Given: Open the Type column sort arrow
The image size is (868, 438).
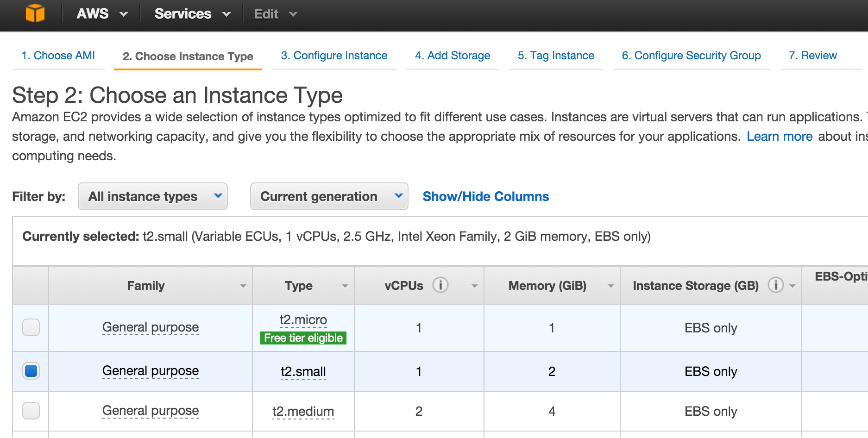Looking at the screenshot, I should [x=345, y=286].
